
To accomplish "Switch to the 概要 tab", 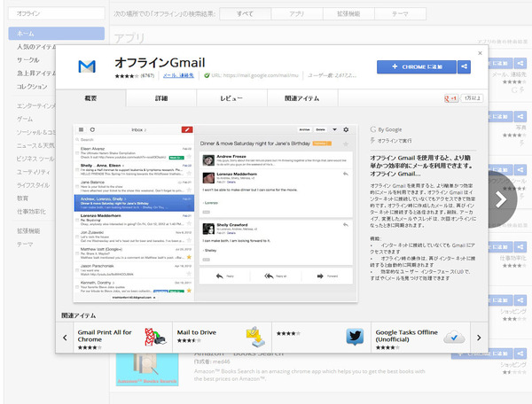I will pyautogui.click(x=90, y=99).
